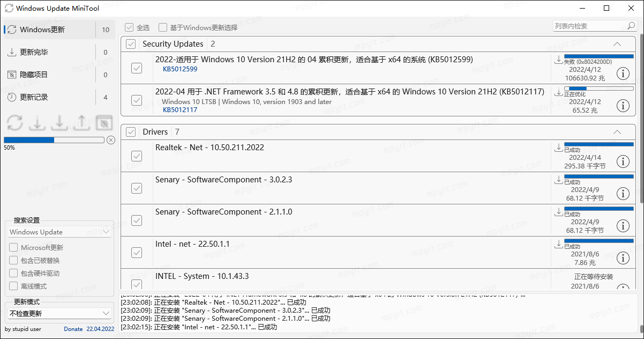Image resolution: width=644 pixels, height=339 pixels.
Task: Open the info icon for KB5012599
Action: (623, 73)
